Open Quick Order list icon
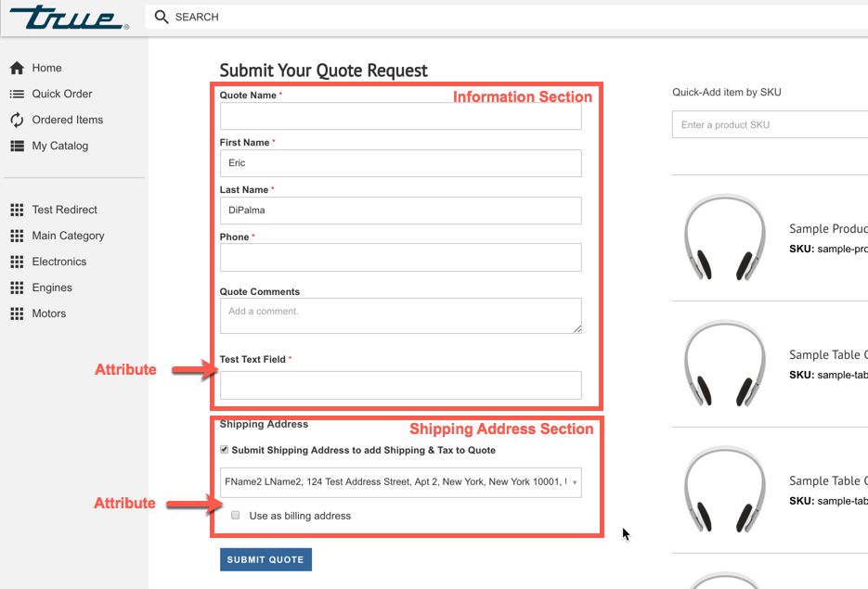This screenshot has height=589, width=868. (x=17, y=94)
